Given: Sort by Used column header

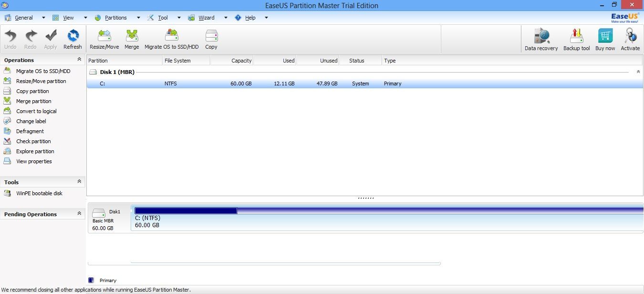Looking at the screenshot, I should click(x=274, y=61).
